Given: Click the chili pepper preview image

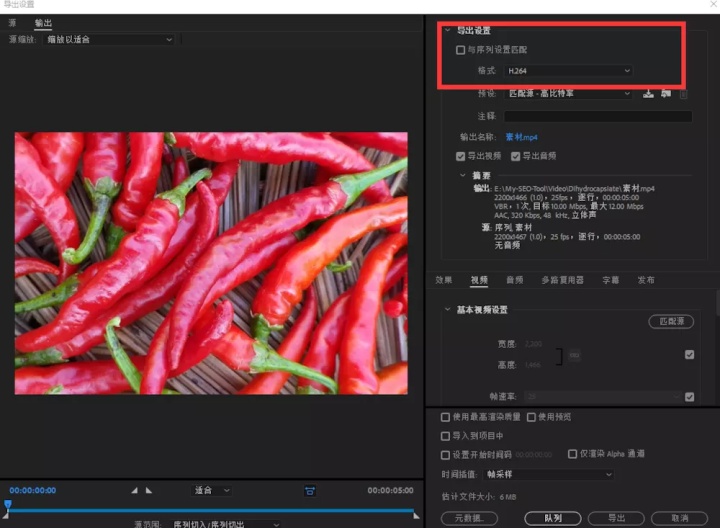Looking at the screenshot, I should pos(211,263).
